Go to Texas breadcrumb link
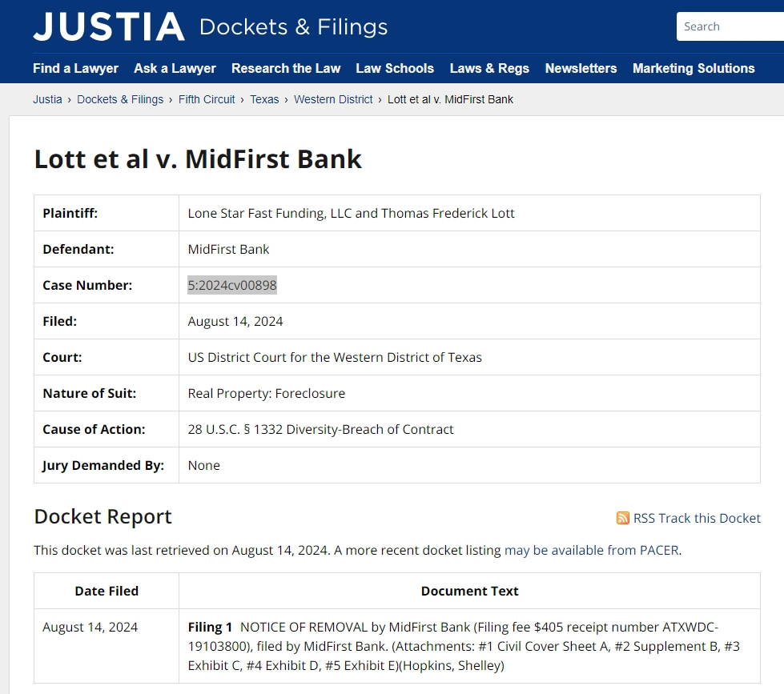 [264, 99]
